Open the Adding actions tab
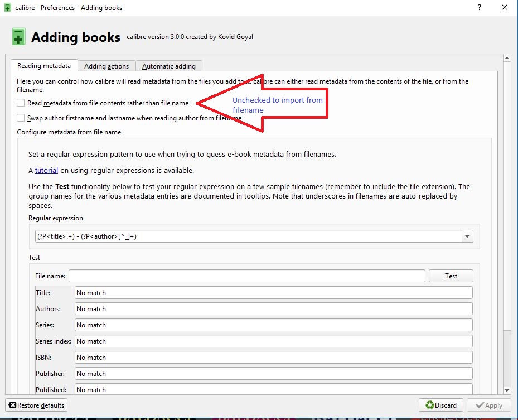The height and width of the screenshot is (420, 518). tap(106, 66)
